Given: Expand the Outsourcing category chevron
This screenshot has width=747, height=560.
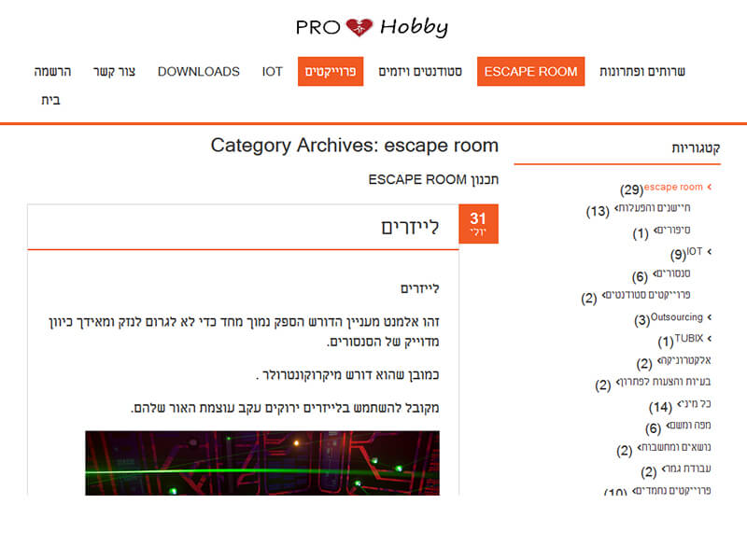Looking at the screenshot, I should click(x=710, y=317).
